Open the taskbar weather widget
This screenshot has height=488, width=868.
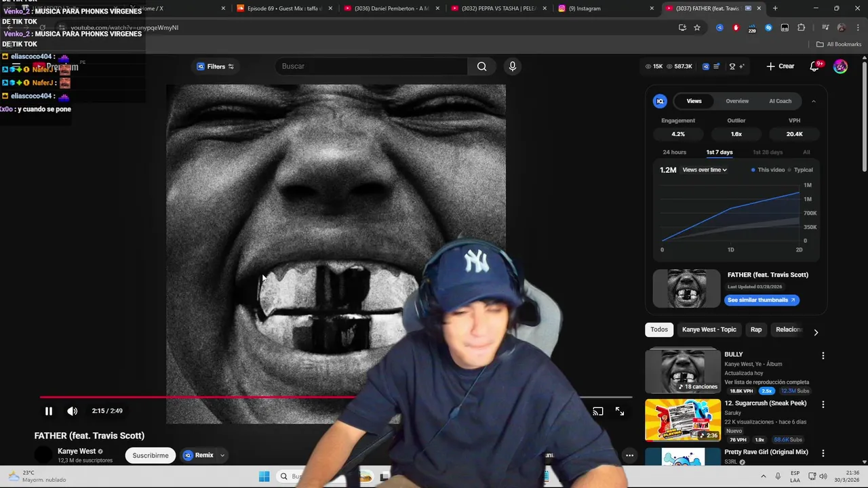(x=38, y=476)
